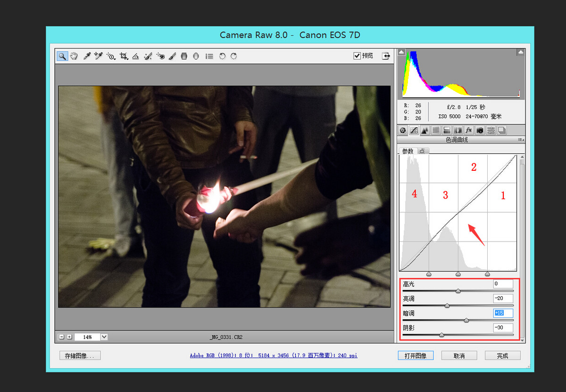The image size is (566, 392).
Task: Open the zoom level dropdown
Action: pos(104,337)
